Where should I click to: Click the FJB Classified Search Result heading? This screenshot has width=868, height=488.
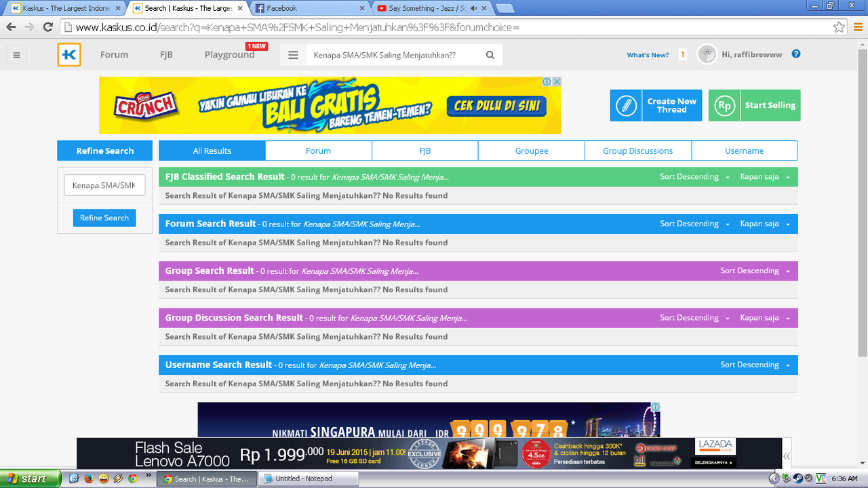point(224,177)
